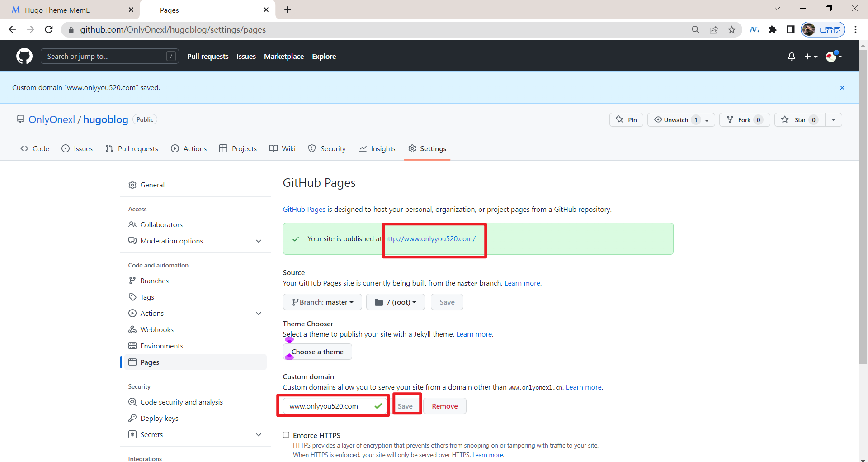This screenshot has width=868, height=462.
Task: Focus the GitHub search box
Action: (110, 56)
